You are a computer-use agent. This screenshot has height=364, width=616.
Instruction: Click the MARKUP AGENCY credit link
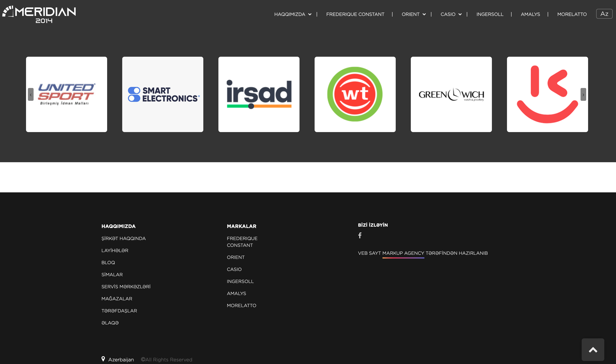point(403,253)
